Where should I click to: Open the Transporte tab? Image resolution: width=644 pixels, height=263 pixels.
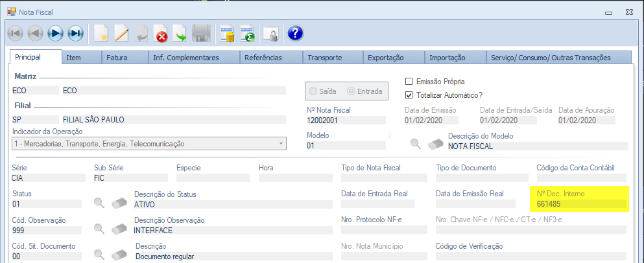point(325,58)
